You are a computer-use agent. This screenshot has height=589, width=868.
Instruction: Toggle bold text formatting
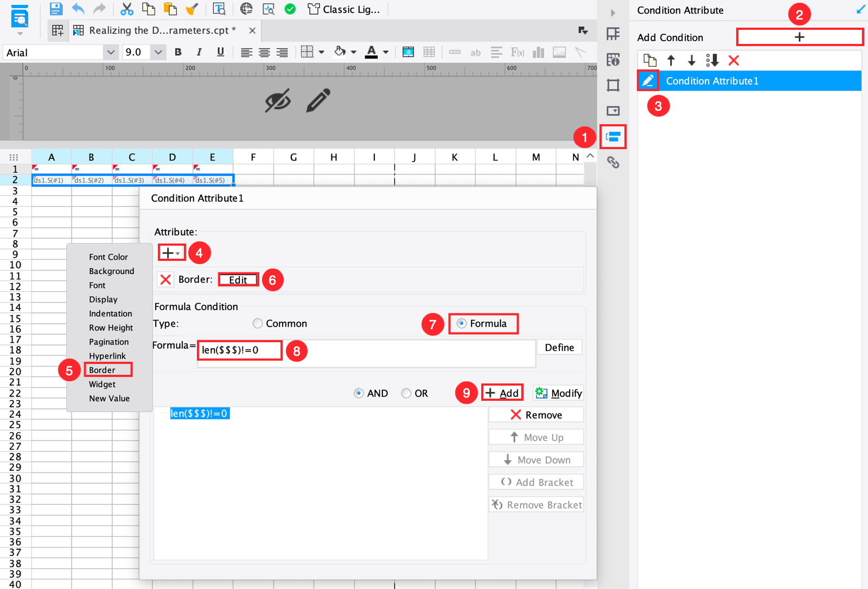click(x=178, y=52)
